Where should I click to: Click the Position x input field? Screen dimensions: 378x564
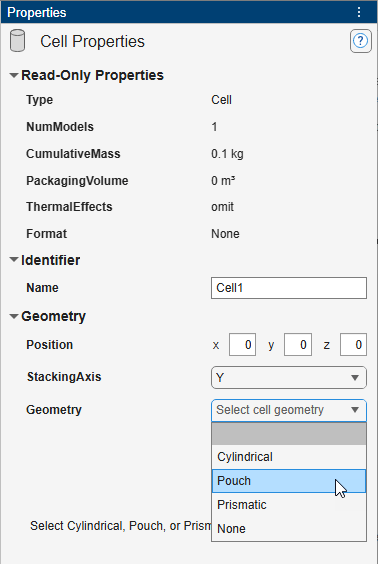tap(242, 345)
